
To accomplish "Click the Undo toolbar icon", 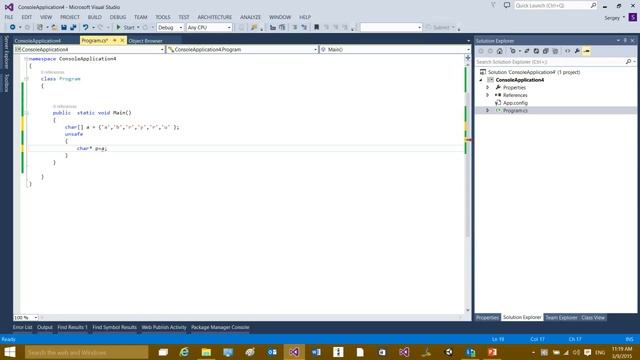I will pyautogui.click(x=85, y=27).
